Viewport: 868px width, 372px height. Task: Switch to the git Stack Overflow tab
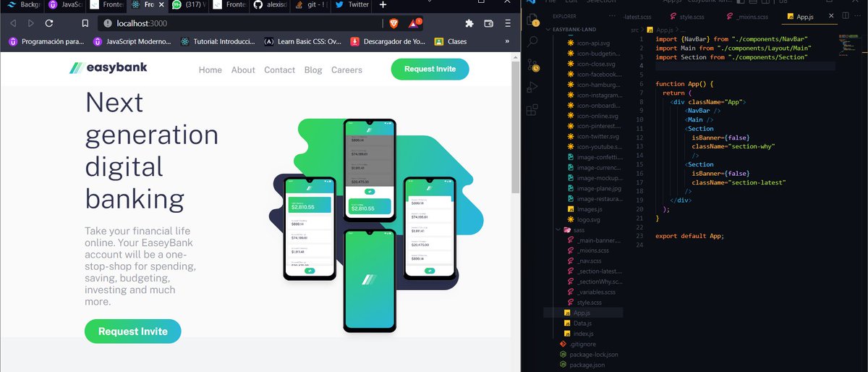pyautogui.click(x=310, y=5)
